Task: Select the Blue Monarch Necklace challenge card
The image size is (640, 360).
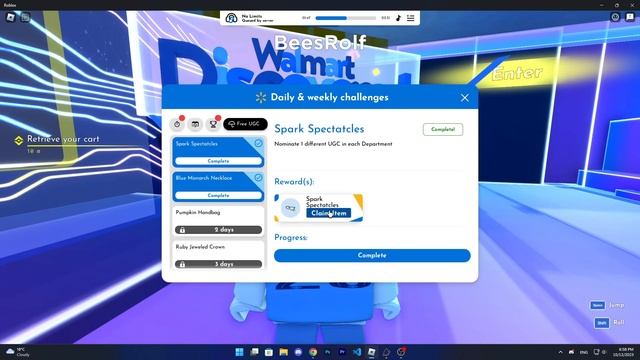Action: [x=218, y=187]
